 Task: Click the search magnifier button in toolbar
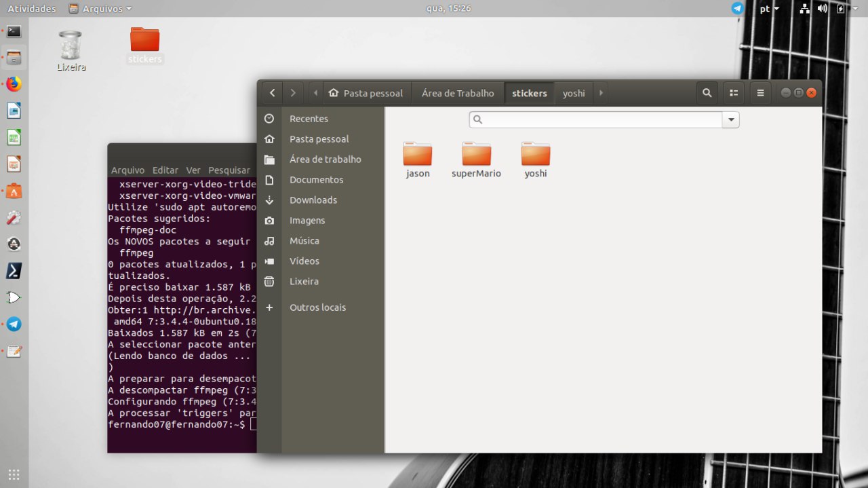coord(707,93)
